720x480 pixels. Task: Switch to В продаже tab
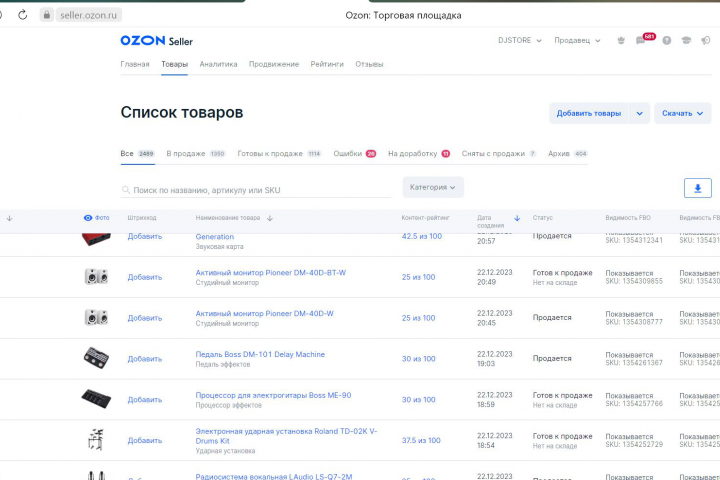click(x=196, y=154)
